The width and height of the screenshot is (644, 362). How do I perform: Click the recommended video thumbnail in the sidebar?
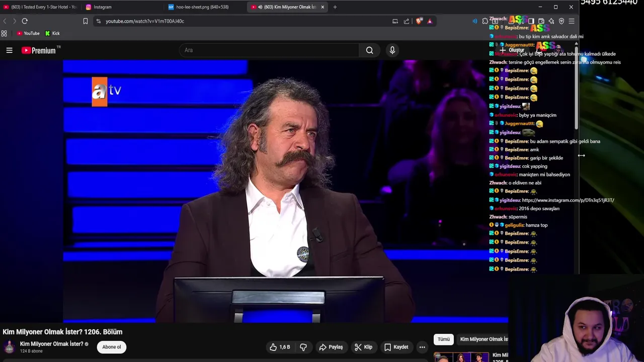click(x=462, y=357)
